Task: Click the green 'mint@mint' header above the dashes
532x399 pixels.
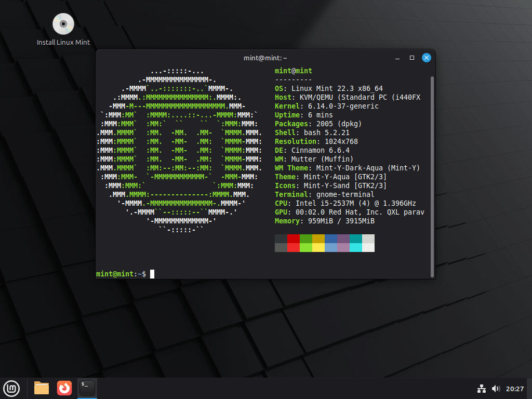Action: click(294, 71)
